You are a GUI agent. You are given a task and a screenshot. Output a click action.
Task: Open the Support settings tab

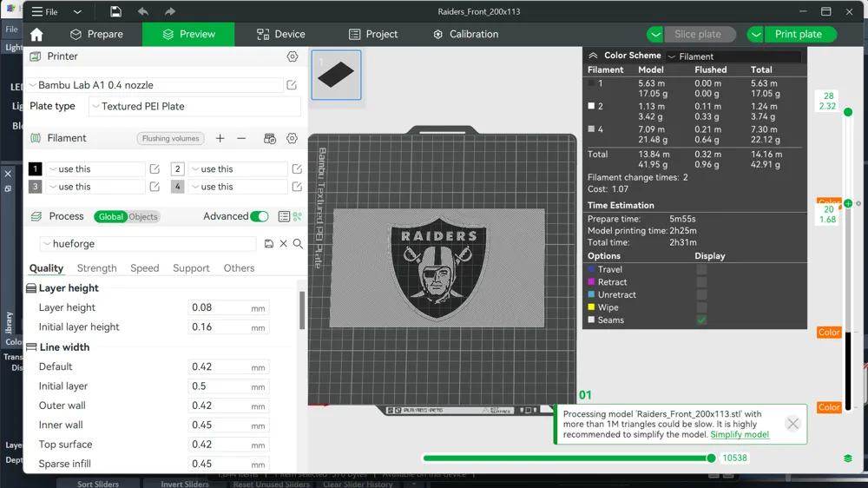(x=191, y=268)
